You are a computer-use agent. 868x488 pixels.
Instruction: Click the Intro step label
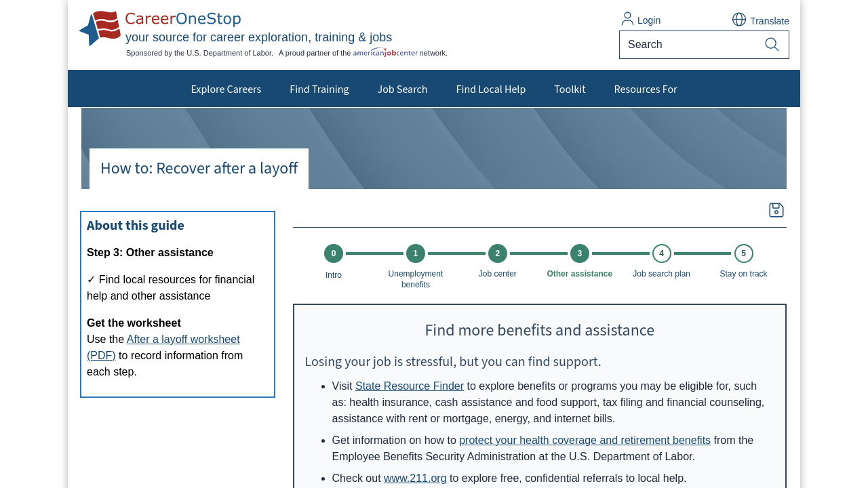[x=334, y=275]
